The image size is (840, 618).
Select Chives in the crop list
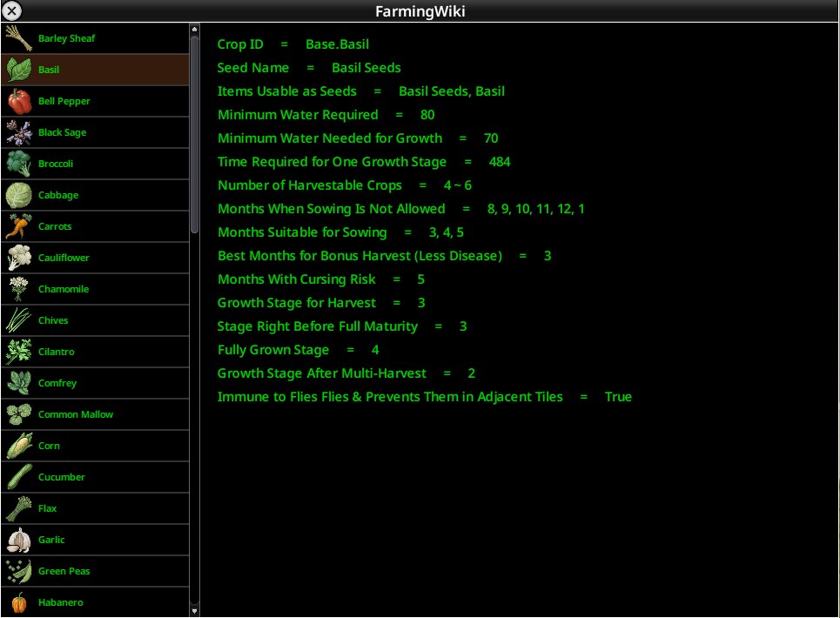pyautogui.click(x=96, y=320)
